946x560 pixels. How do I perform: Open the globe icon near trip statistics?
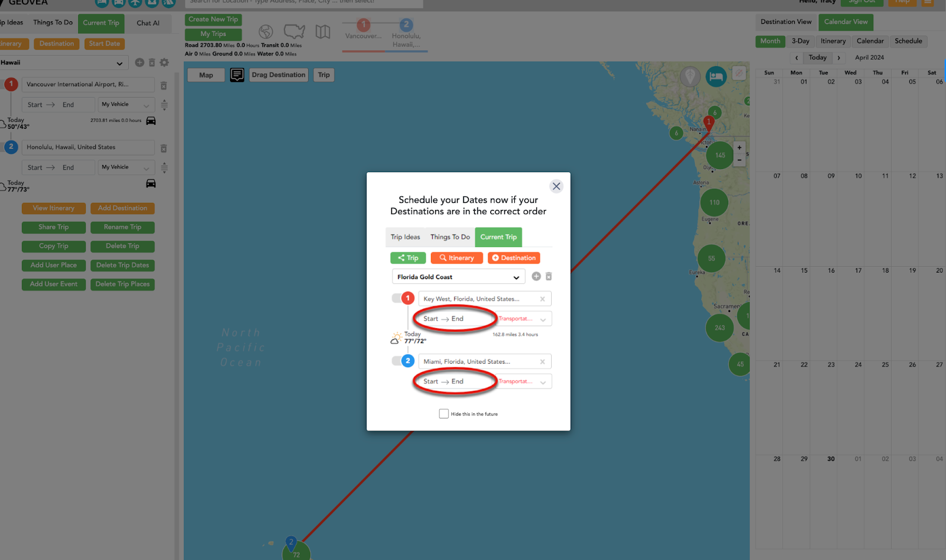[265, 33]
